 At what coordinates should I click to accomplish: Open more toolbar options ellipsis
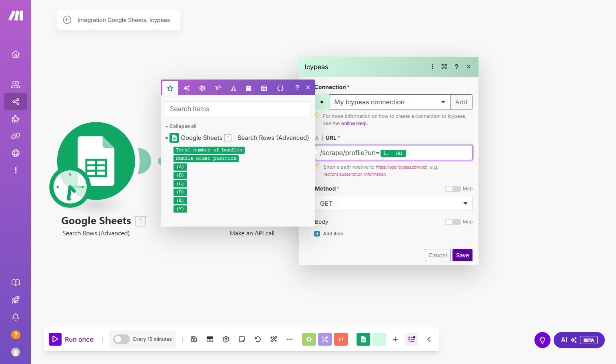click(x=290, y=339)
